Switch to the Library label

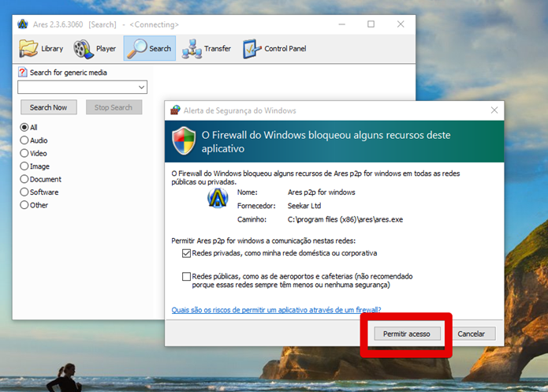click(x=52, y=49)
